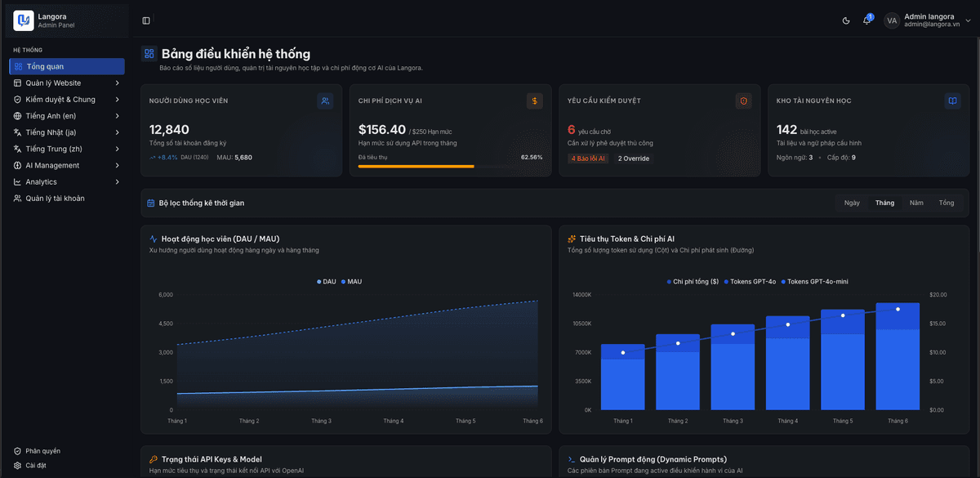Open Quản lý tài khoản menu item

(x=67, y=198)
